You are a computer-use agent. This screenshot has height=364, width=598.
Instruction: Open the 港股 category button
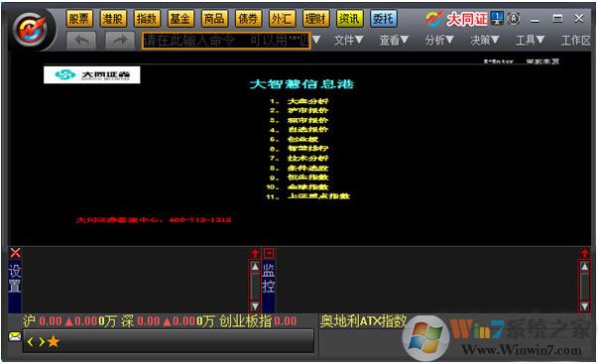[113, 18]
